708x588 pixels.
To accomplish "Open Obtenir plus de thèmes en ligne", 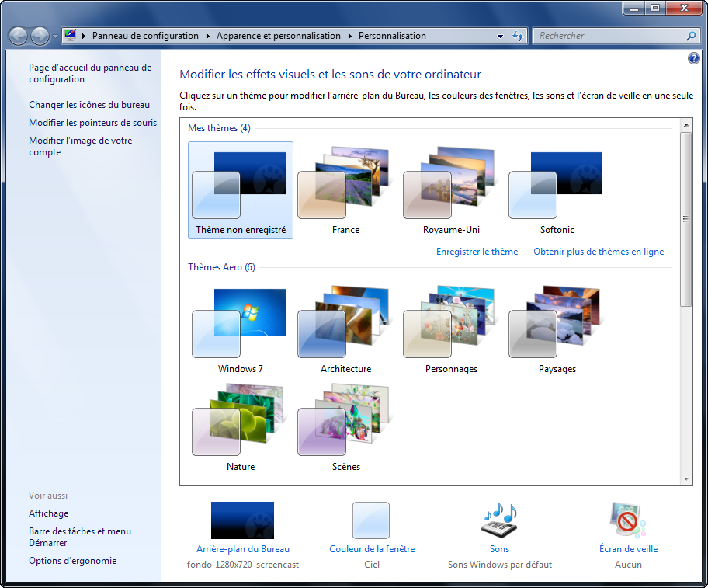I will point(598,252).
